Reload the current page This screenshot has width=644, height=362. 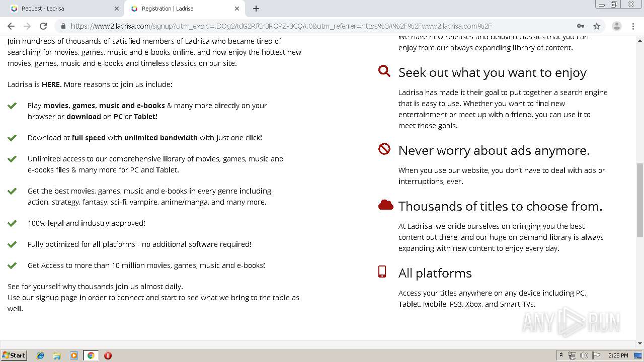pyautogui.click(x=43, y=26)
